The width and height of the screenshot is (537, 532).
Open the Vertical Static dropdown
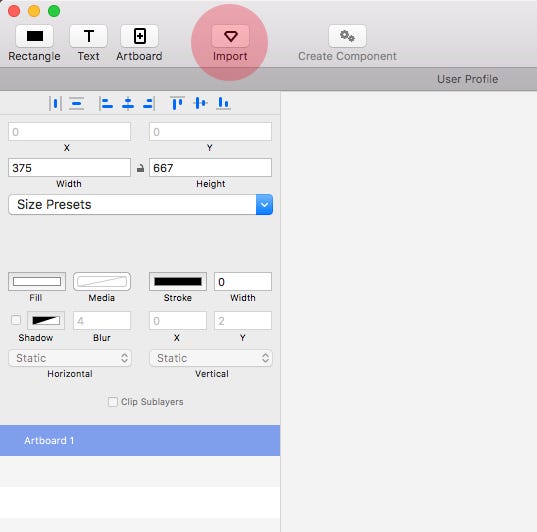tap(211, 358)
